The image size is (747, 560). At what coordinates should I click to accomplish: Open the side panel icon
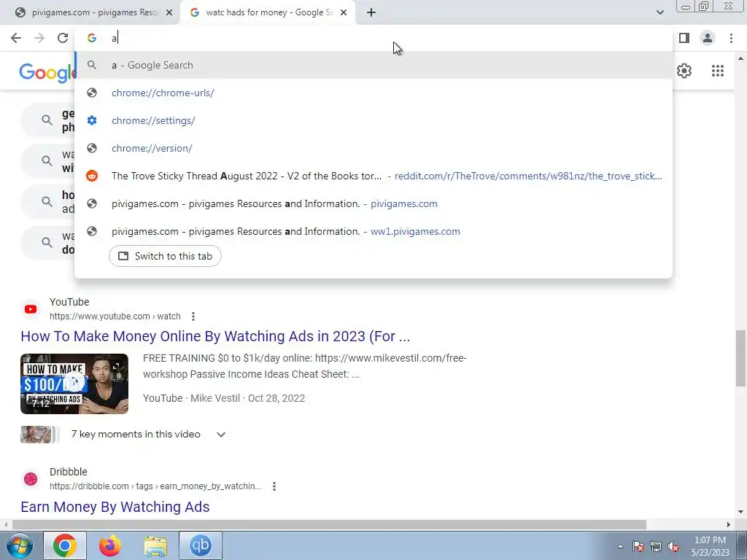tap(684, 38)
